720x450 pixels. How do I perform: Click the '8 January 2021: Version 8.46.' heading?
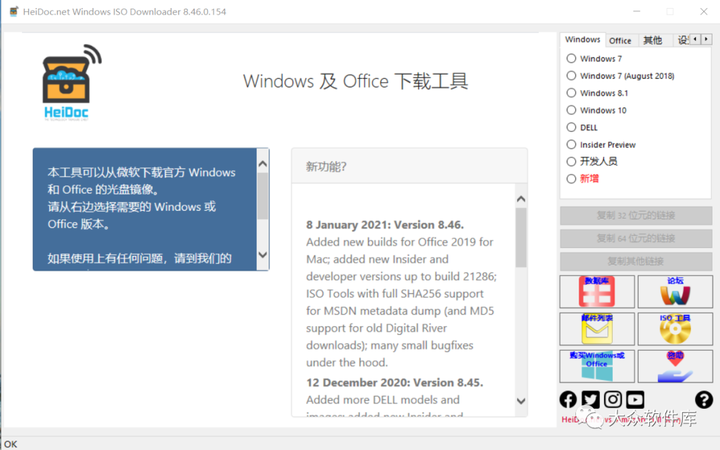[385, 225]
